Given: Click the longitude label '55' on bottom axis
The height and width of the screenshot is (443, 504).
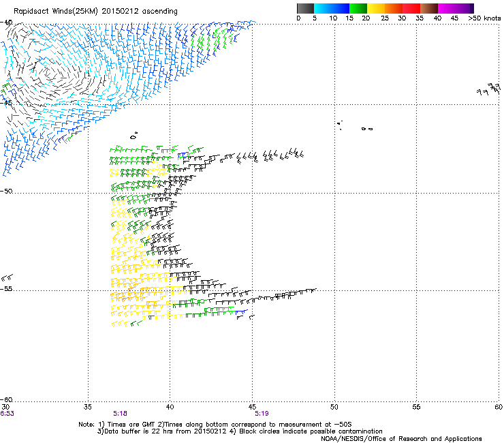Looking at the screenshot, I should coord(416,407).
